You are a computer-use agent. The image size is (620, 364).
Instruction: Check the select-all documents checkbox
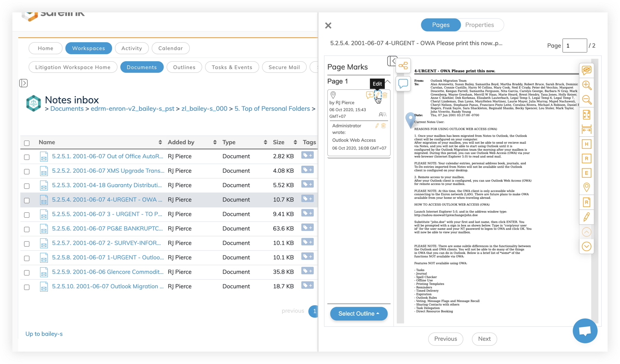(27, 143)
